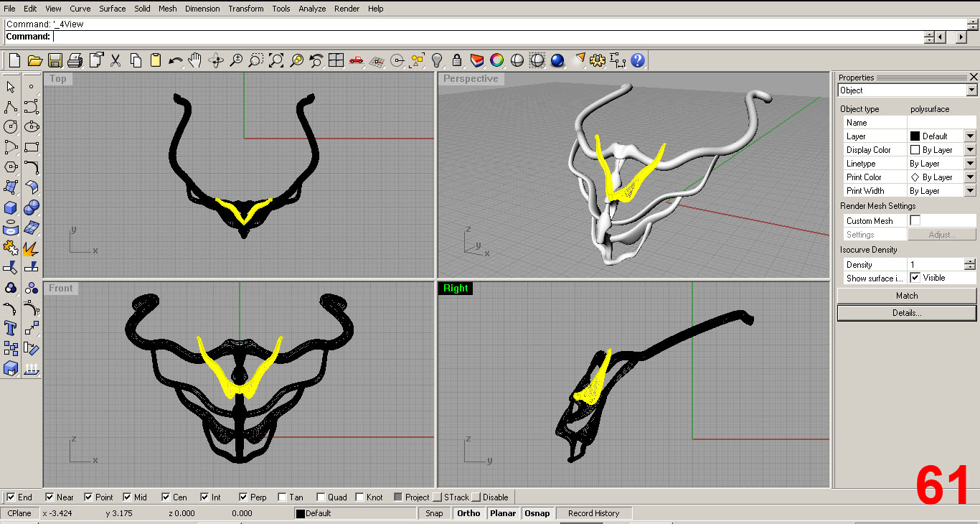Click the Boolean Union spheres icon
980x524 pixels.
coord(31,207)
